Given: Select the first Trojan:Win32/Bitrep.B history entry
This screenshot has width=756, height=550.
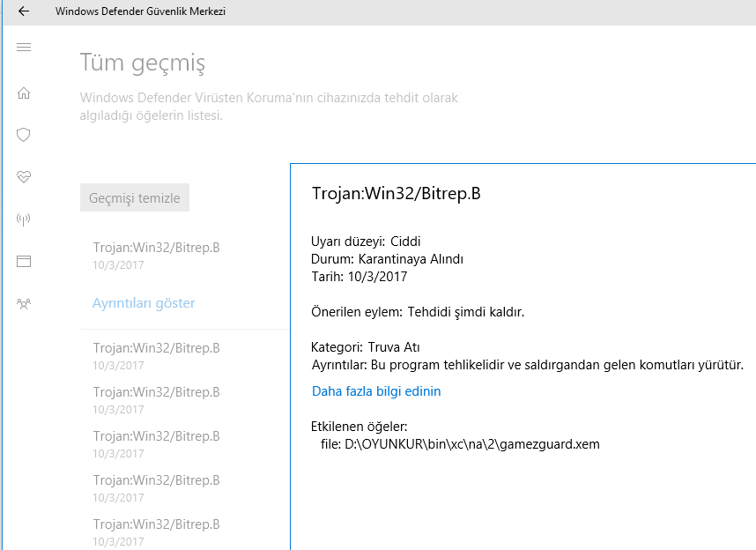Looking at the screenshot, I should click(x=156, y=256).
